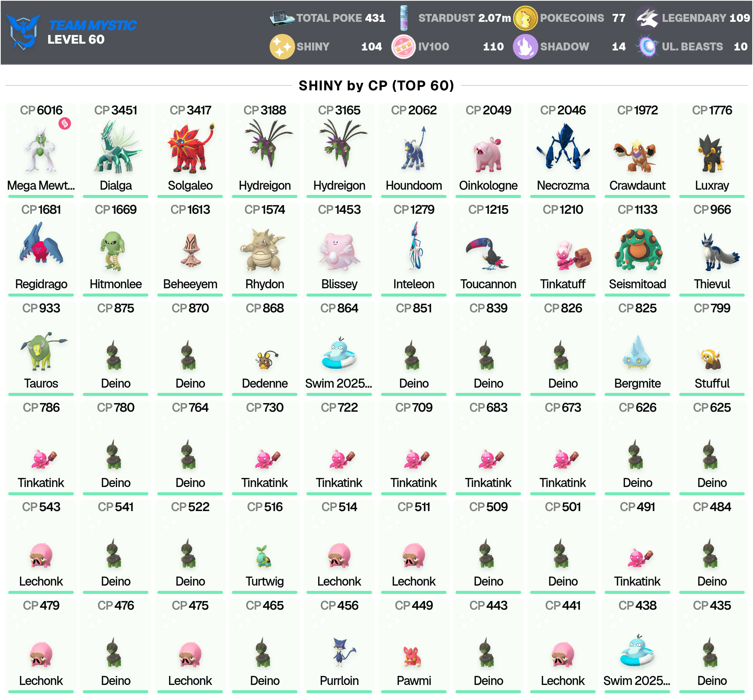Click the Legendary stat icon

coord(647,18)
